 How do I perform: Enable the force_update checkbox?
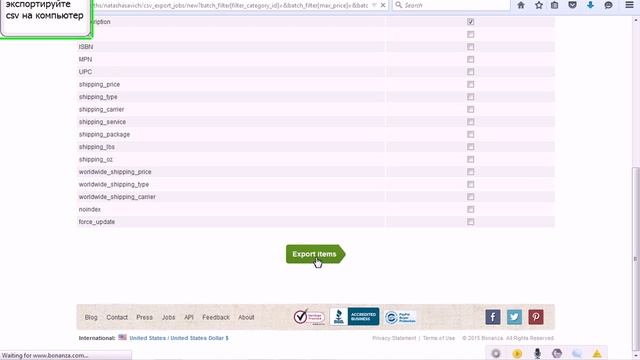[471, 222]
